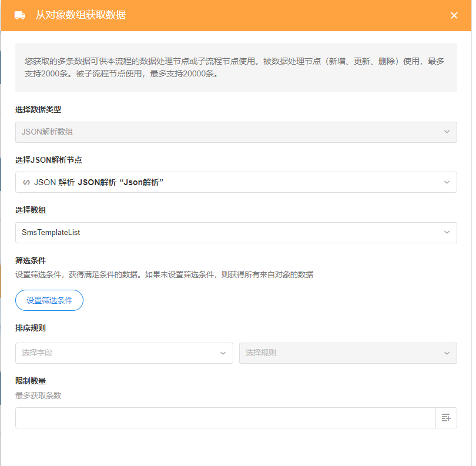Click the truck icon in the header

coord(20,15)
